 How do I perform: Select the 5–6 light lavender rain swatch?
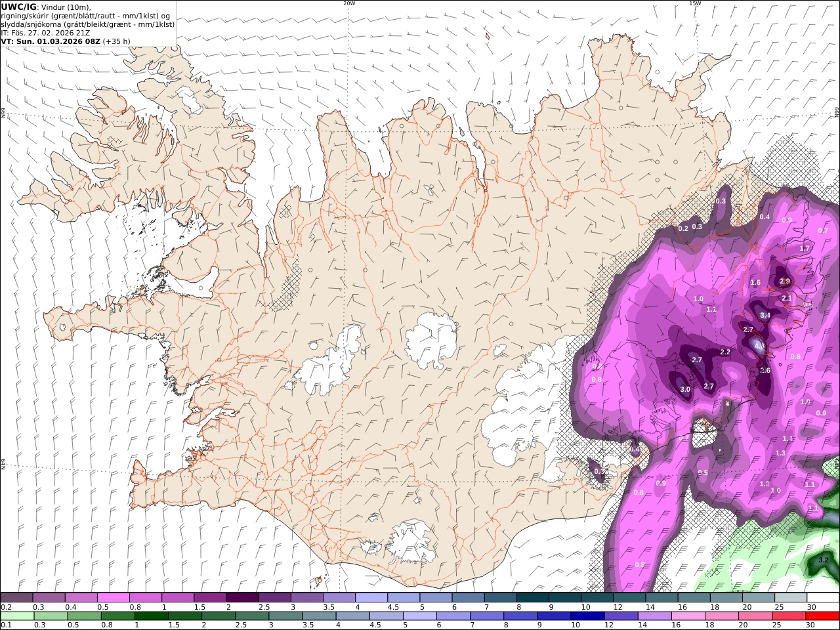point(419,616)
